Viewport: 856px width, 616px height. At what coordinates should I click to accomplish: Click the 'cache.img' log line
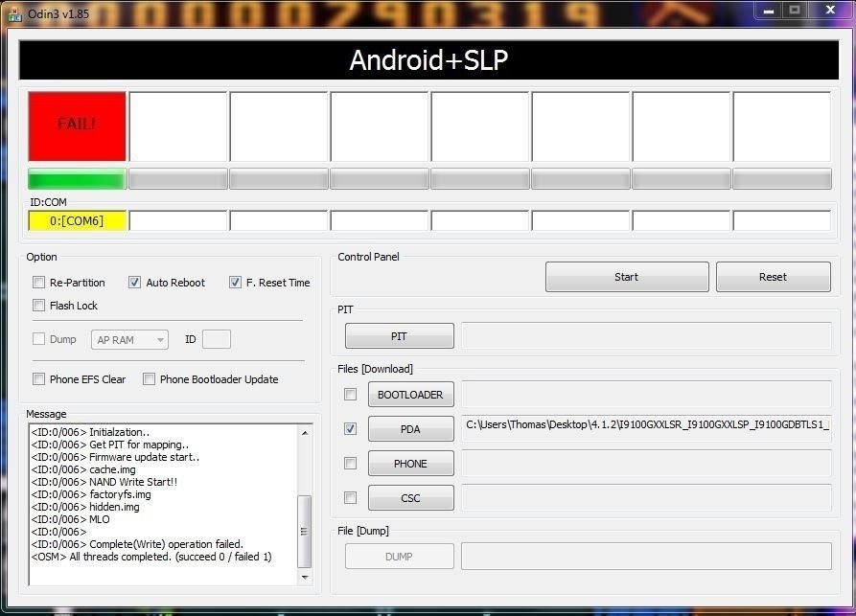(83, 469)
